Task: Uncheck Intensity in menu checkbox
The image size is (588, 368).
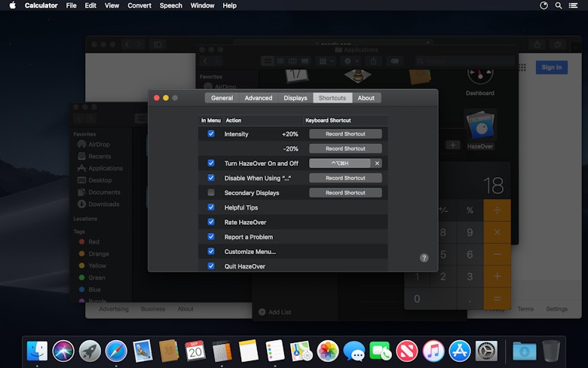Action: (x=211, y=133)
